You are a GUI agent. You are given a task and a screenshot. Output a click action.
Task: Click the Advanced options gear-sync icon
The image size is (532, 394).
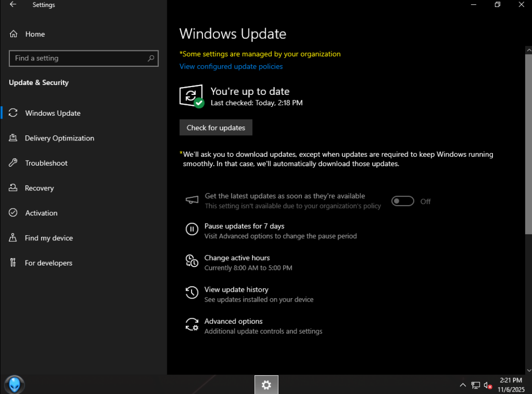[192, 324]
